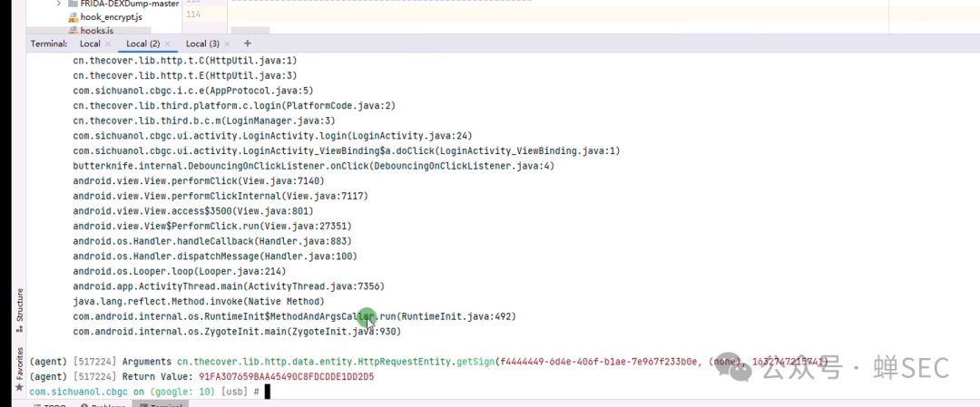Click the View.performClick(View.java:7140) line
The width and height of the screenshot is (980, 407).
click(x=199, y=181)
